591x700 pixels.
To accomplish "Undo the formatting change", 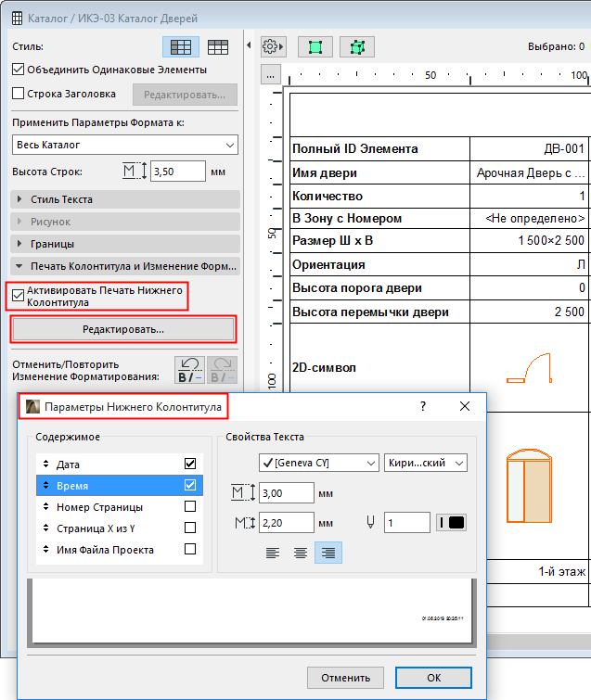I will tap(190, 370).
